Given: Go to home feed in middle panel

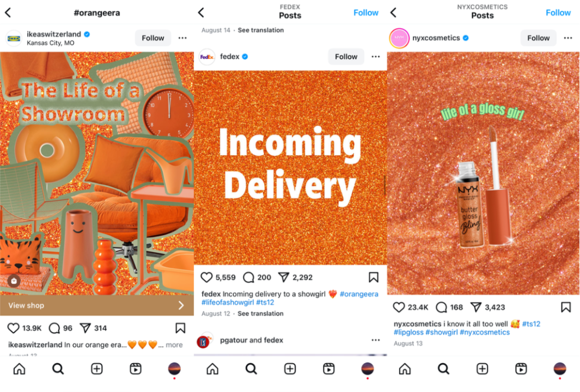Looking at the screenshot, I should click(x=212, y=369).
